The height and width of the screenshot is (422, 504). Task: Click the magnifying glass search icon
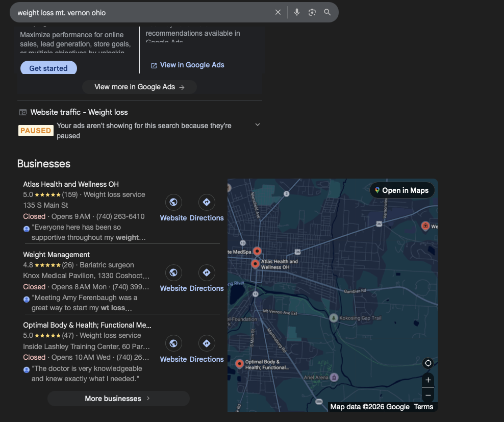[327, 12]
